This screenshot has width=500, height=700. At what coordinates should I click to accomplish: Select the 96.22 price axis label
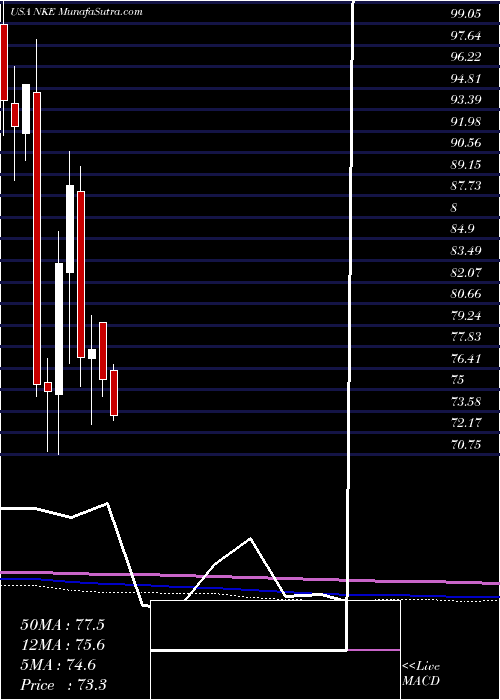(x=466, y=57)
